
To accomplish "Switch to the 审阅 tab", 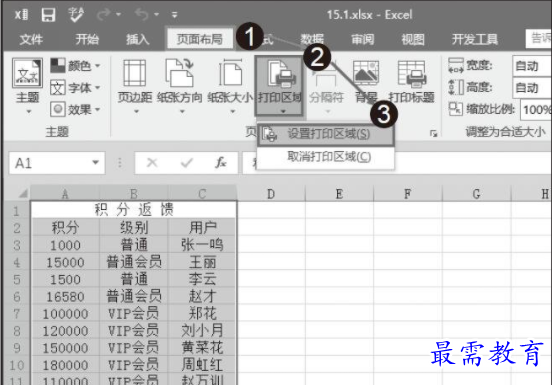I will tap(363, 39).
